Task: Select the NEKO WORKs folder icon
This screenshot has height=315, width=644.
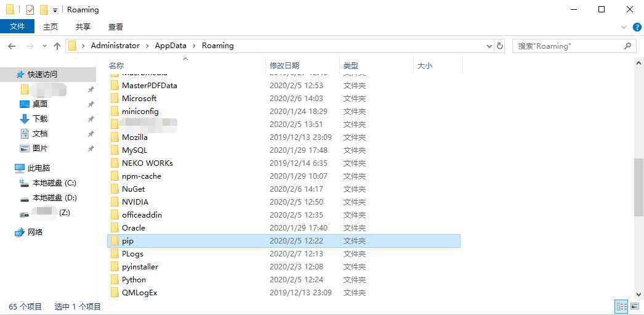Action: (x=114, y=163)
